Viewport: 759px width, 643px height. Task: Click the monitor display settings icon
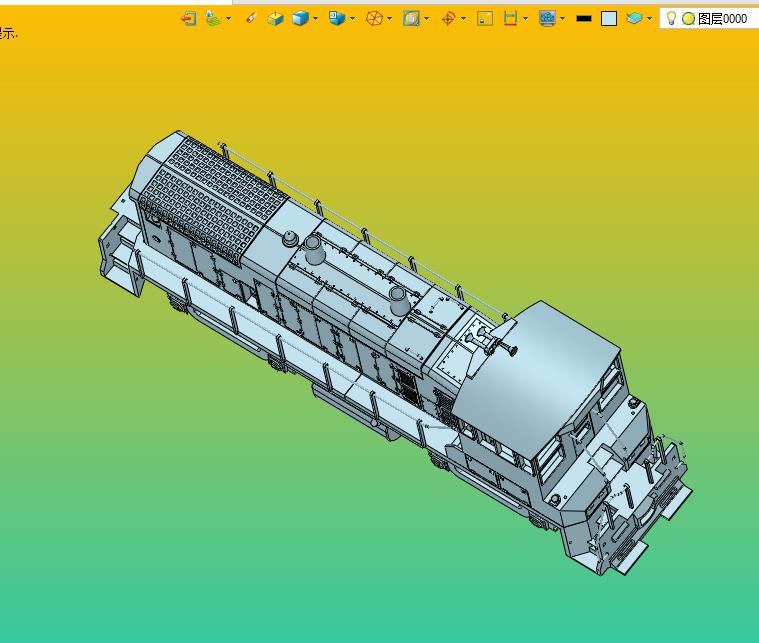click(547, 18)
